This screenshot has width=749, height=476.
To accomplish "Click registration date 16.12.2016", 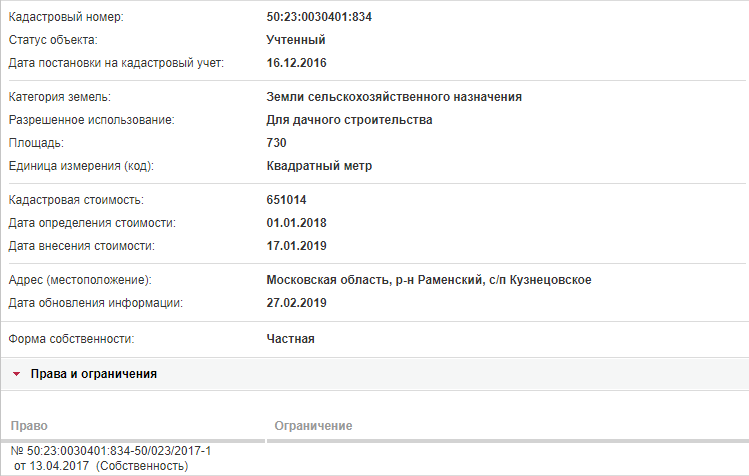I will point(296,63).
